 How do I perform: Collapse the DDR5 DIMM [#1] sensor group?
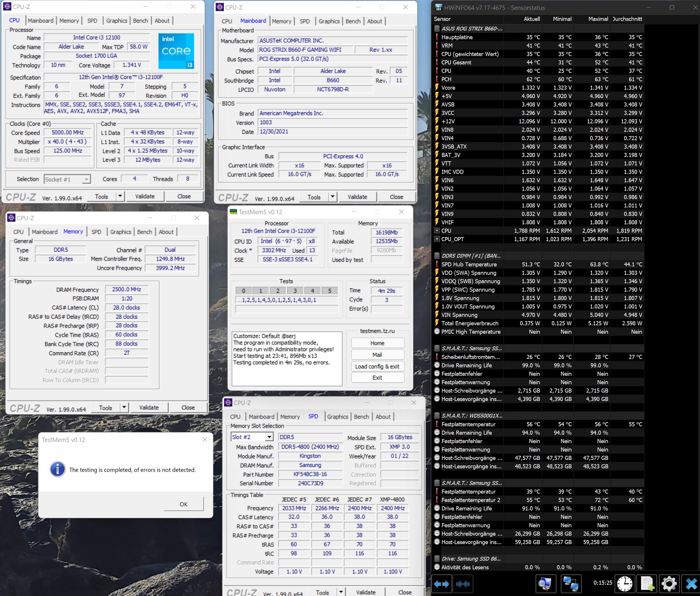(x=437, y=256)
